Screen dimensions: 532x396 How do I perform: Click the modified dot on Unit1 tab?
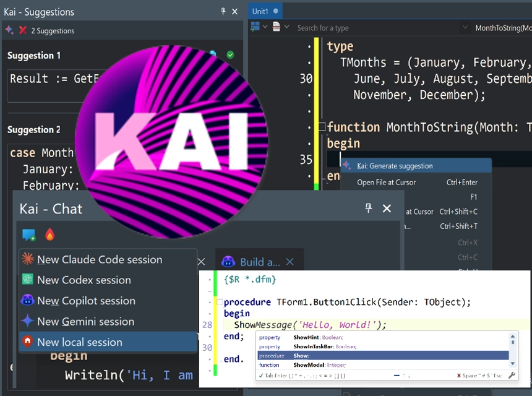(275, 11)
